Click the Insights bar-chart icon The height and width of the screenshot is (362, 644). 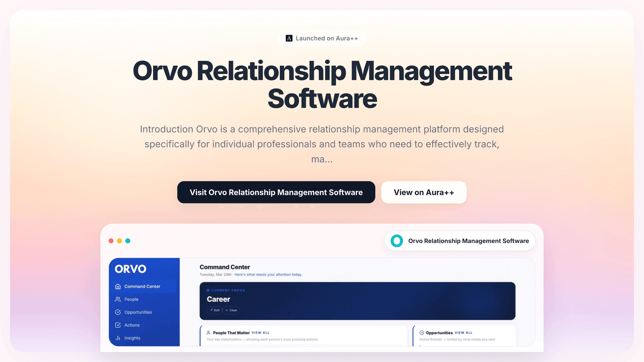click(118, 338)
